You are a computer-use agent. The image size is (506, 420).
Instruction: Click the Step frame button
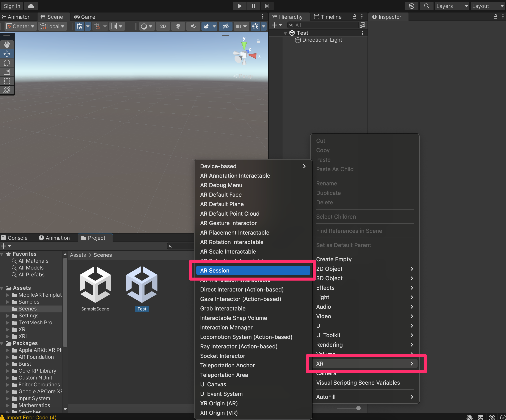pyautogui.click(x=267, y=6)
